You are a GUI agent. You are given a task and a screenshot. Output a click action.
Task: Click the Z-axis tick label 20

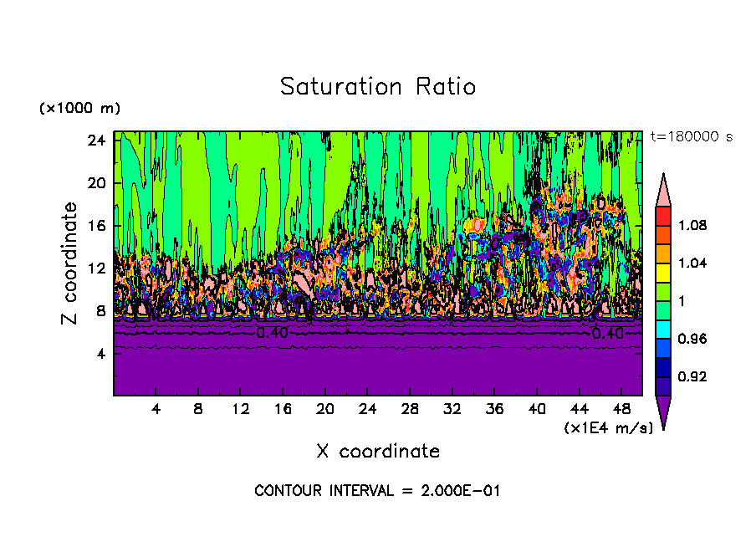pos(96,182)
